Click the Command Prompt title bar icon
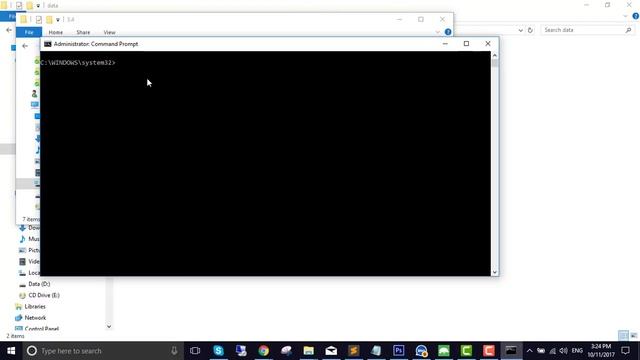Viewport: 640px width, 360px height. point(48,44)
